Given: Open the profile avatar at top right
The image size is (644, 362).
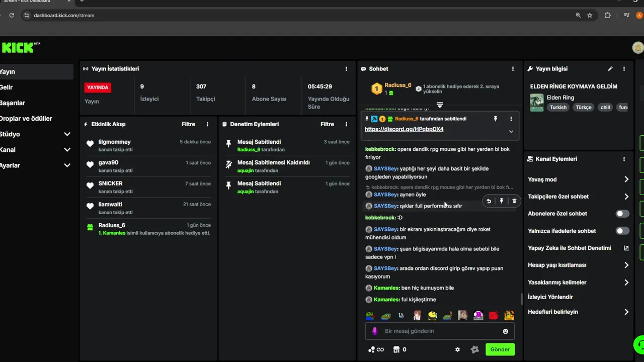Looking at the screenshot, I should (638, 48).
